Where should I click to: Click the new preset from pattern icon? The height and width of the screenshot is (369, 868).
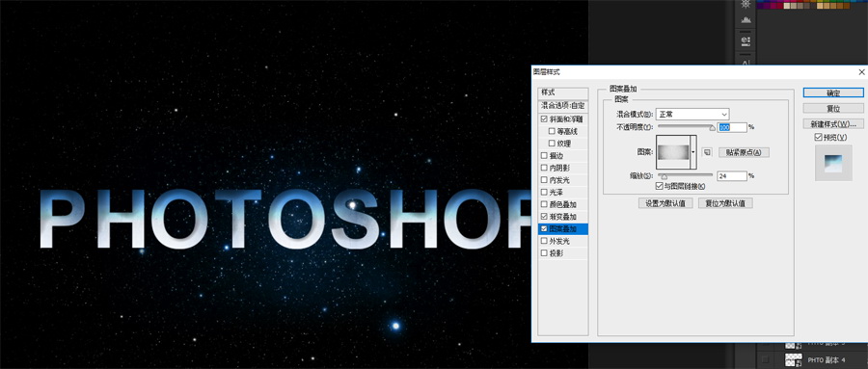pyautogui.click(x=706, y=152)
